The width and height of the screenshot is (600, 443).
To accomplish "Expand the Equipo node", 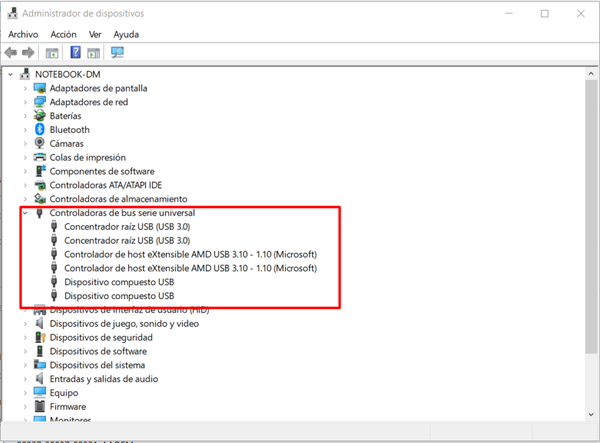I will [25, 393].
